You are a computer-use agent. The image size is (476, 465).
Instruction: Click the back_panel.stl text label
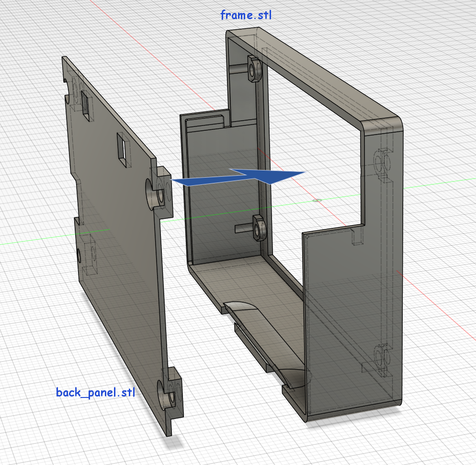point(95,393)
